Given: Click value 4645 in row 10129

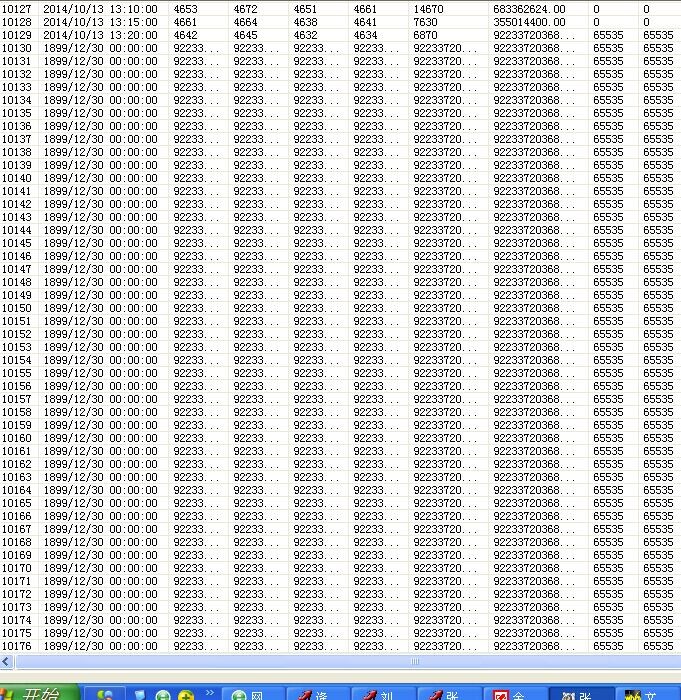Looking at the screenshot, I should click(245, 35).
